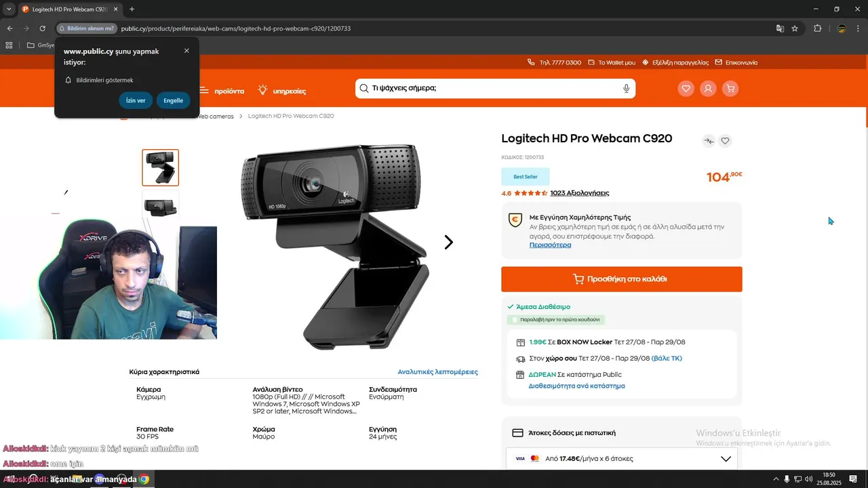Click the Chrome icon in the taskbar
This screenshot has width=868, height=488.
pyautogui.click(x=144, y=479)
